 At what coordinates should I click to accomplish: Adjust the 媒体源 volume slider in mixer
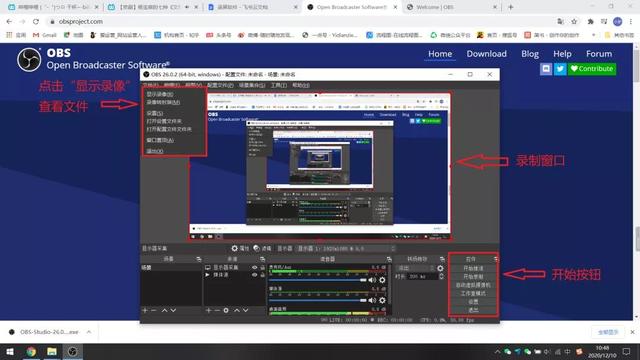pos(318,300)
